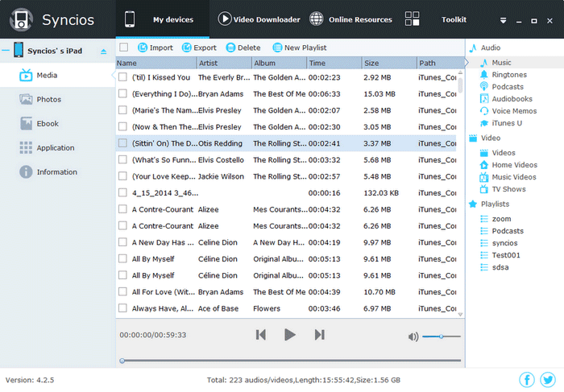564x392 pixels.
Task: Switch to the Toolkit tab
Action: [x=436, y=19]
